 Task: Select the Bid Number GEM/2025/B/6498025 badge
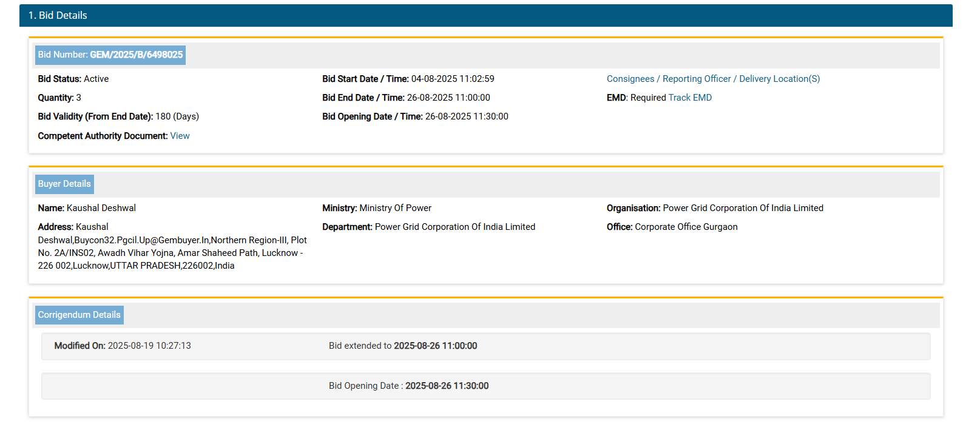pyautogui.click(x=110, y=55)
